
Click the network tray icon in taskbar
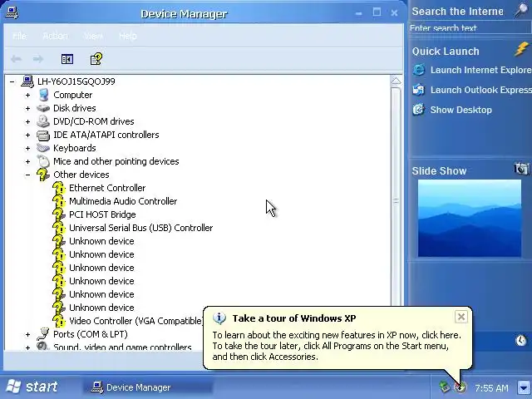click(x=444, y=387)
